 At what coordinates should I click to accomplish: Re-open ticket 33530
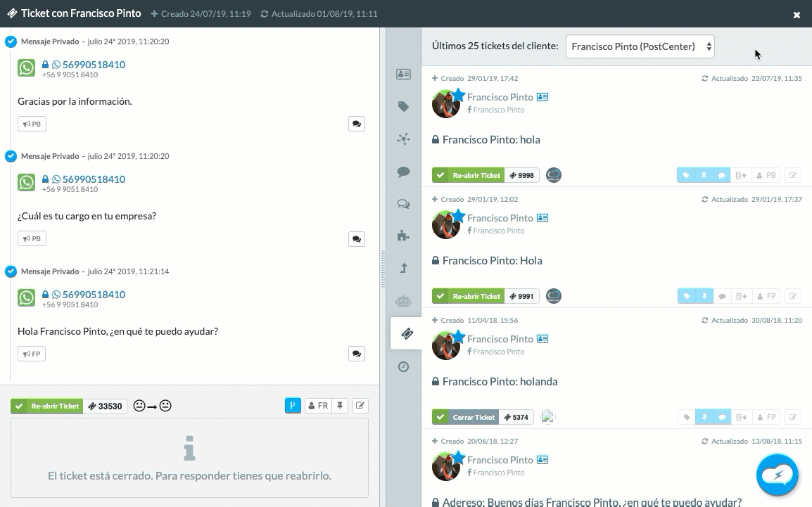[47, 406]
